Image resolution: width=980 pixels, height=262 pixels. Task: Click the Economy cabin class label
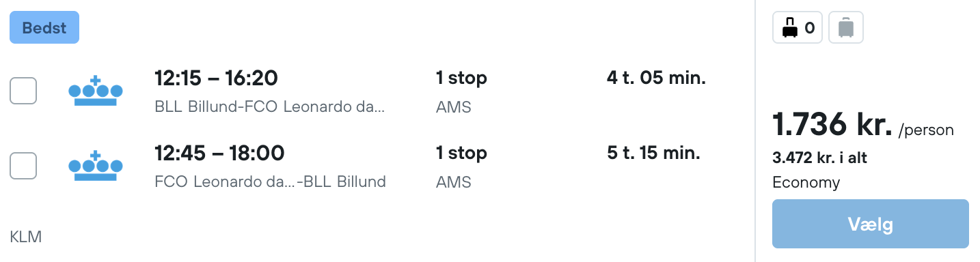pyautogui.click(x=806, y=183)
